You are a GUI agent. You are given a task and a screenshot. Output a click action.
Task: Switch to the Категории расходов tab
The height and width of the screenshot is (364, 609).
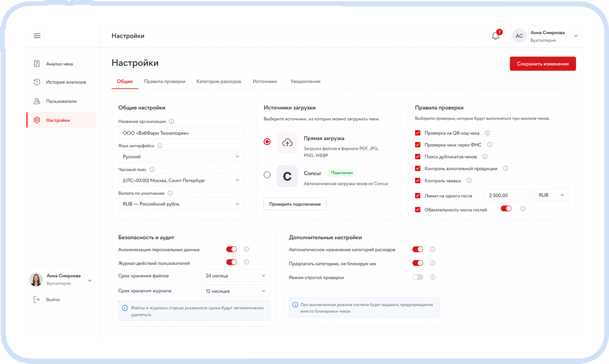219,81
